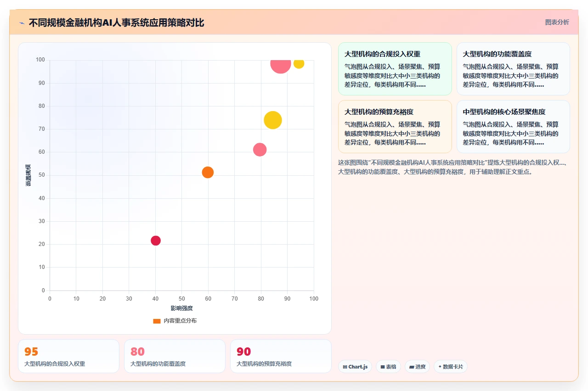Select the small yellow bubble at top right

pyautogui.click(x=299, y=63)
